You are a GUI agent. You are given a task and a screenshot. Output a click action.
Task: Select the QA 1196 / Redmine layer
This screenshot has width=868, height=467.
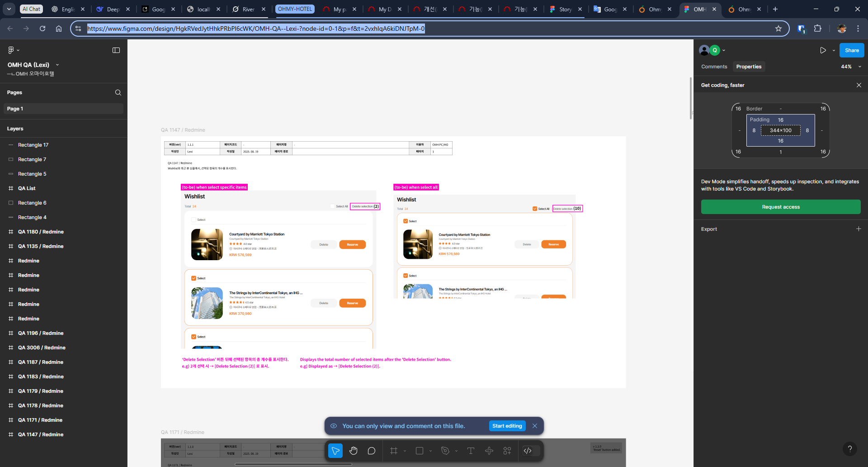63,333
